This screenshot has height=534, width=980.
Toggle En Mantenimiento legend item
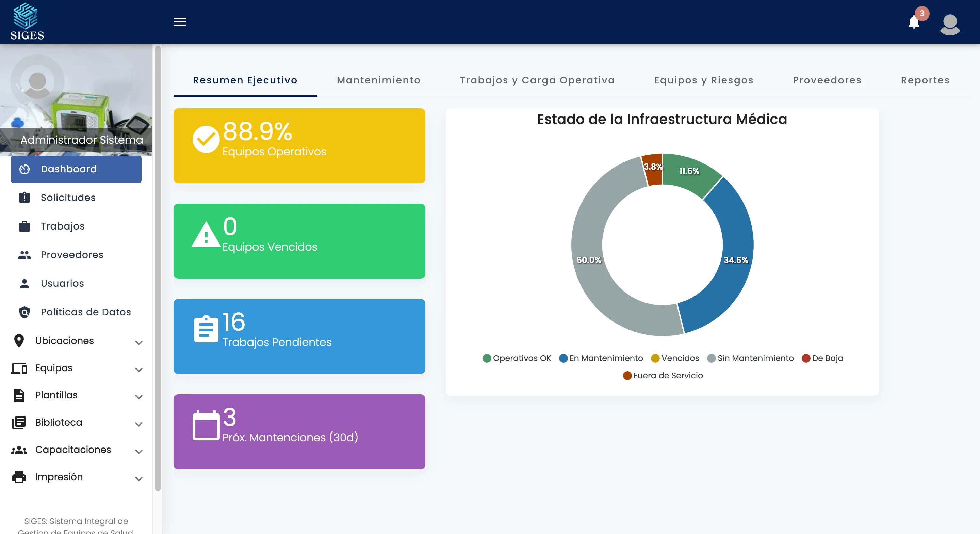[601, 358]
